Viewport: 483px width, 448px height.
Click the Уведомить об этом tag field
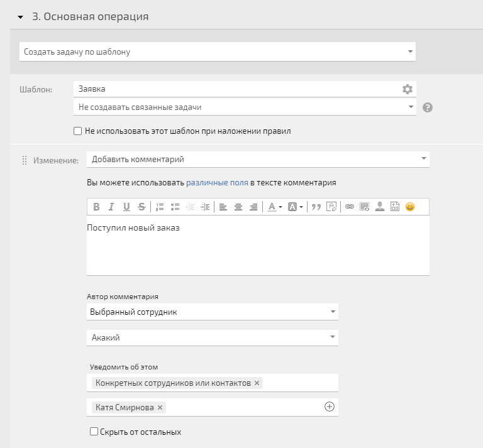coord(213,383)
